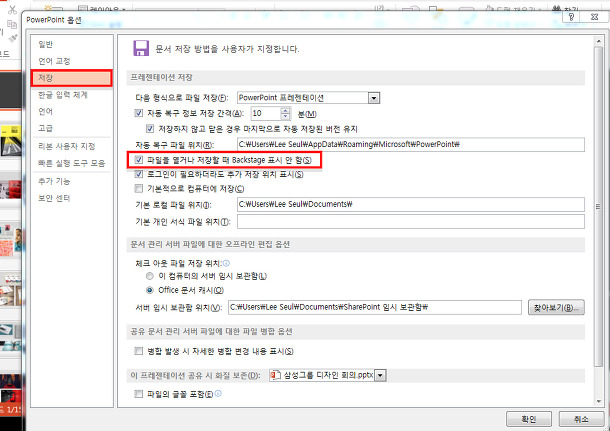The image size is (610, 431).
Task: Toggle keep last autosaved version checkbox
Action: tap(150, 128)
